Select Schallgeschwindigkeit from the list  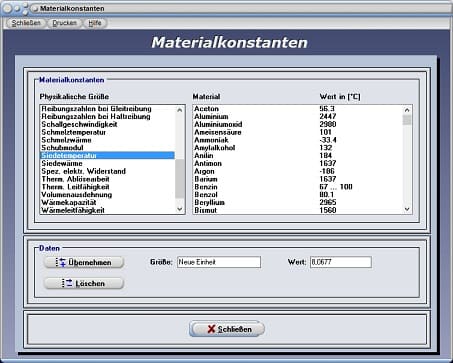pos(107,124)
